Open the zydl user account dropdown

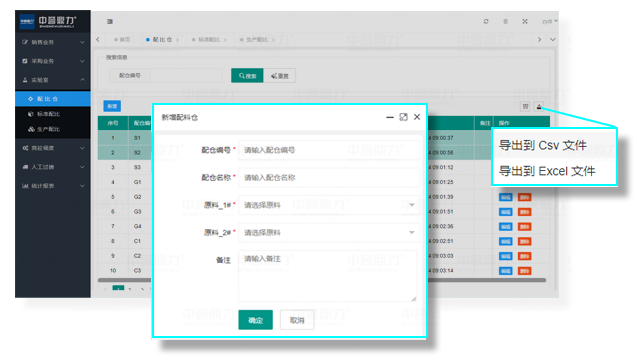550,22
